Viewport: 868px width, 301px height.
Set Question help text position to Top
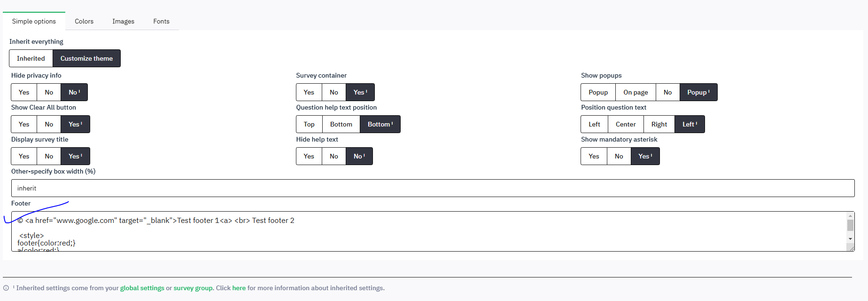pyautogui.click(x=309, y=124)
